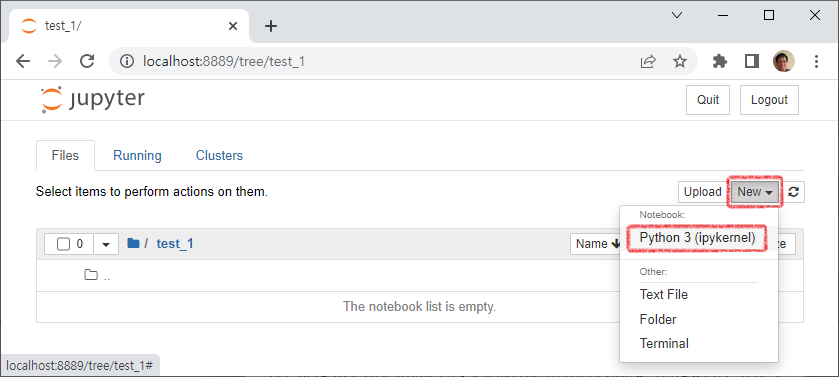Switch to the Clusters tab
The height and width of the screenshot is (377, 839).
[x=219, y=156]
